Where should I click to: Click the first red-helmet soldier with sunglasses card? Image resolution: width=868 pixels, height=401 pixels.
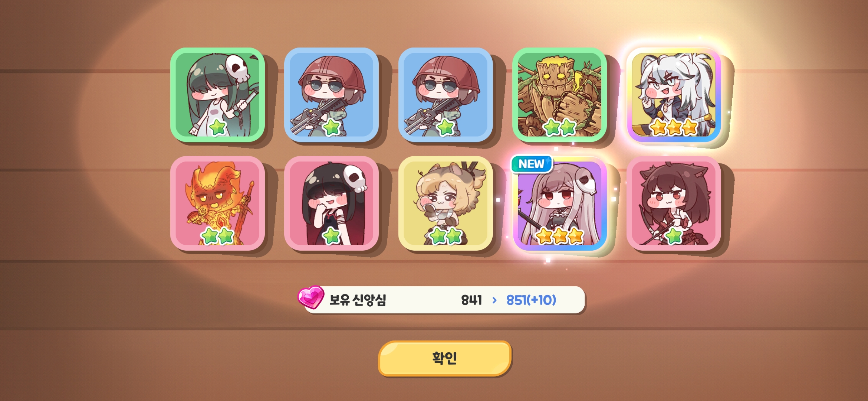click(x=331, y=95)
